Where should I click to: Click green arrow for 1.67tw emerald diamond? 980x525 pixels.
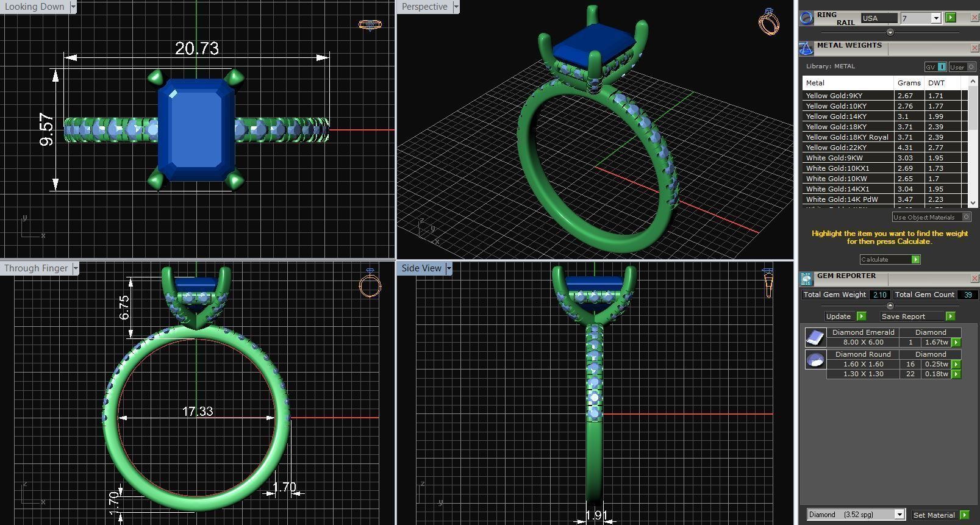point(956,343)
